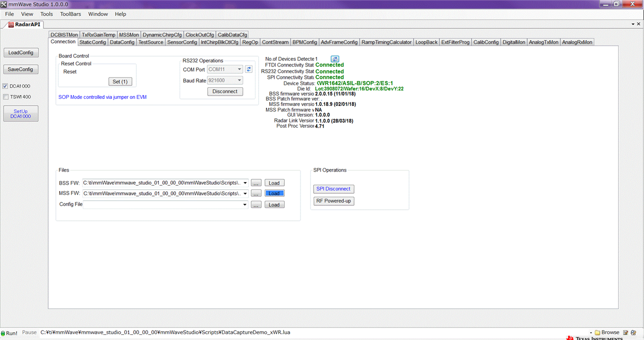Open the ContStream tab

[275, 42]
